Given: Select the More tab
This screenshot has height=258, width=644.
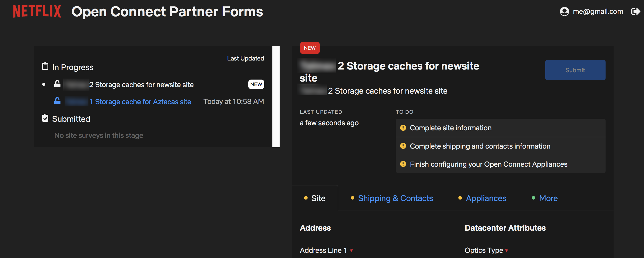Looking at the screenshot, I should (548, 198).
